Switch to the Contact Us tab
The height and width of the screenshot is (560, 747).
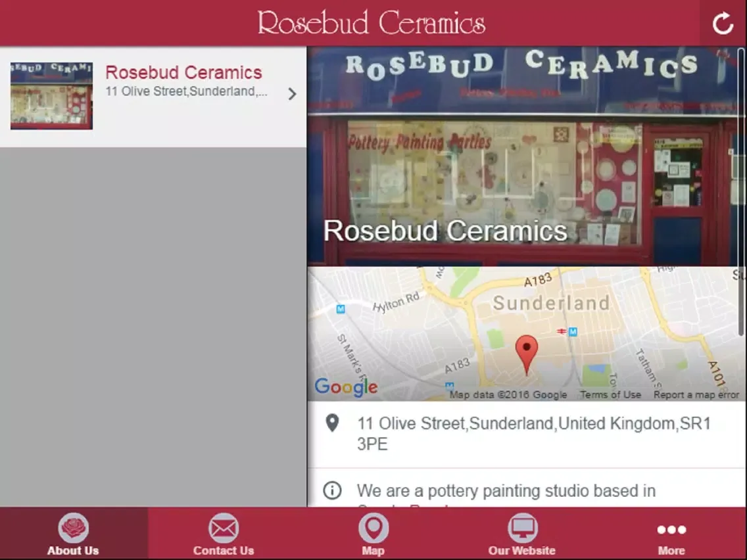point(224,533)
